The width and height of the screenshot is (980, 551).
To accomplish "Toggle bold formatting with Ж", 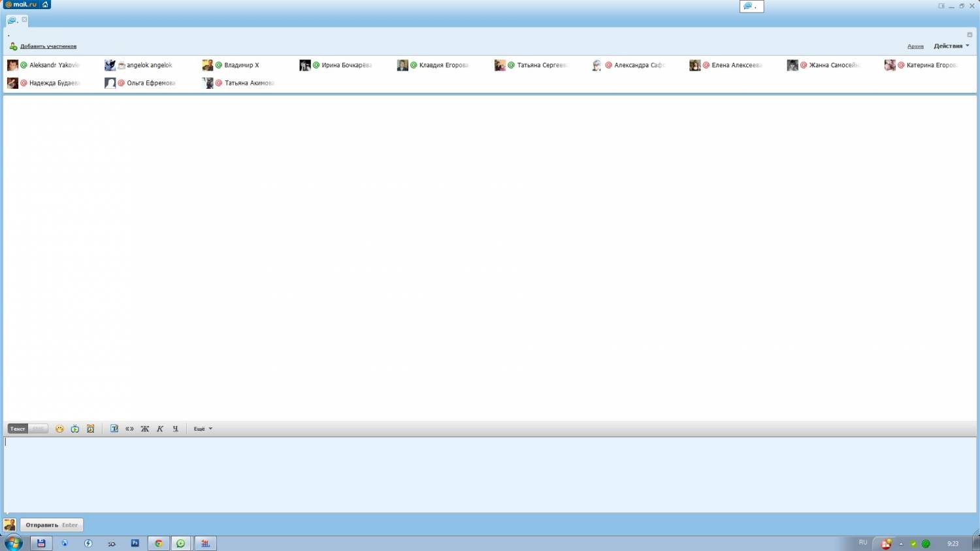I will [x=145, y=429].
